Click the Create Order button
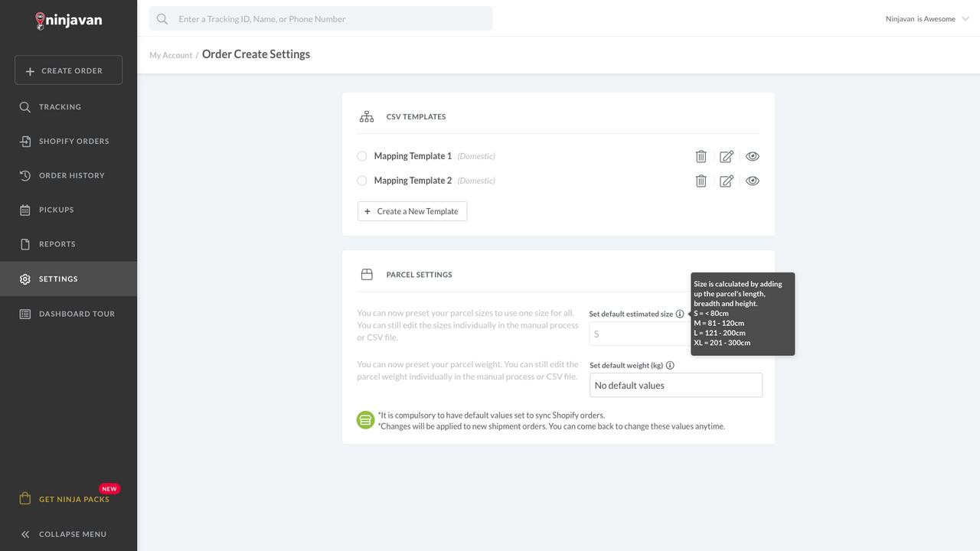Screen dimensions: 980x551 point(68,70)
